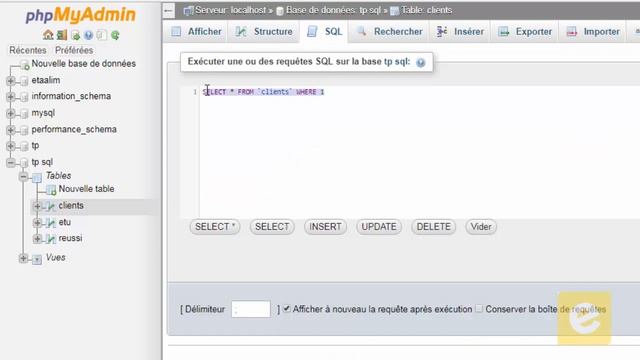Click the SELECT * button

point(215,227)
